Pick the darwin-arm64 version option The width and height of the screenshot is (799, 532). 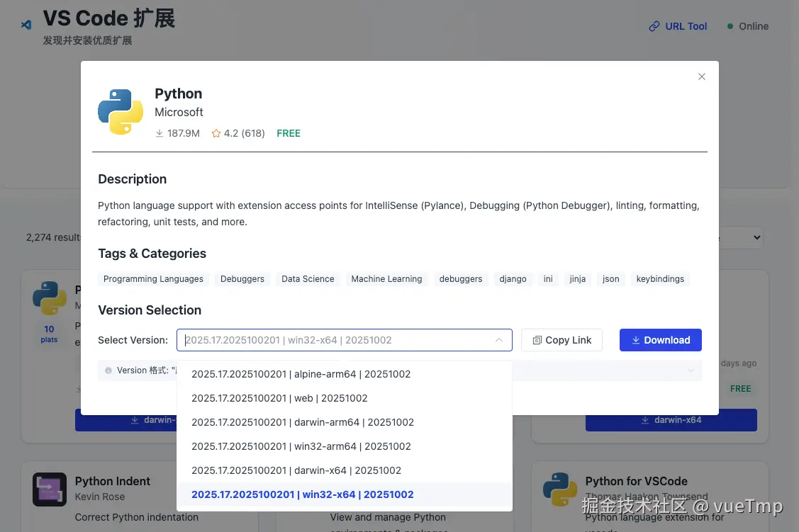pyautogui.click(x=303, y=422)
